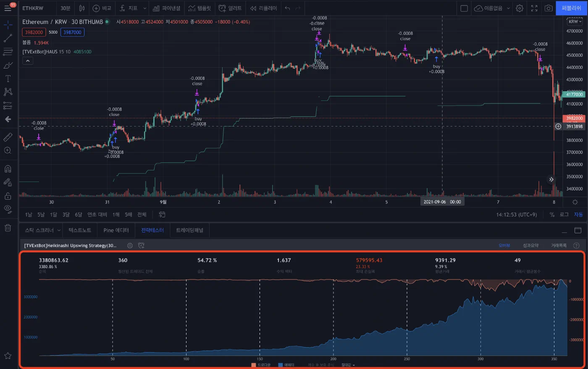Toggle 로그 log scale
Viewport: 588px width, 369px height.
pyautogui.click(x=564, y=214)
